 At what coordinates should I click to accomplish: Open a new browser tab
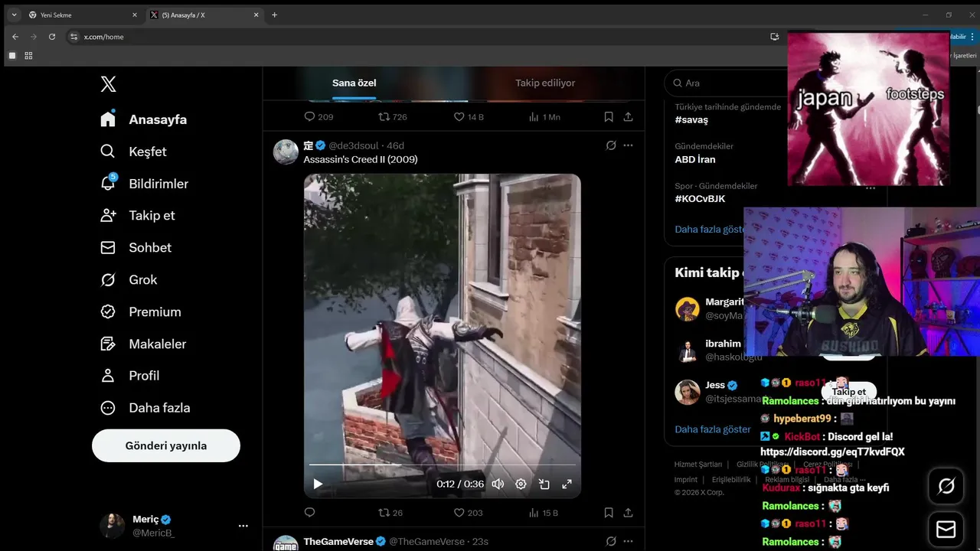[x=275, y=15]
